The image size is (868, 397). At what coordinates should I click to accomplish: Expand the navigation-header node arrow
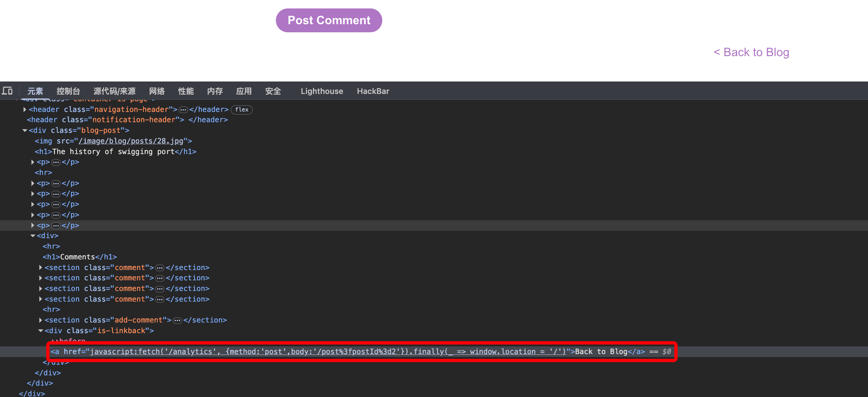25,109
